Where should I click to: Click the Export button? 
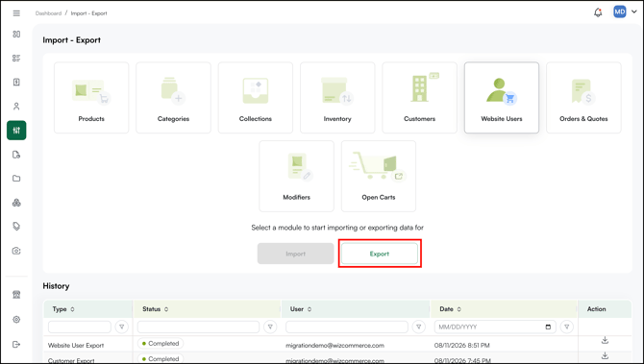click(380, 254)
